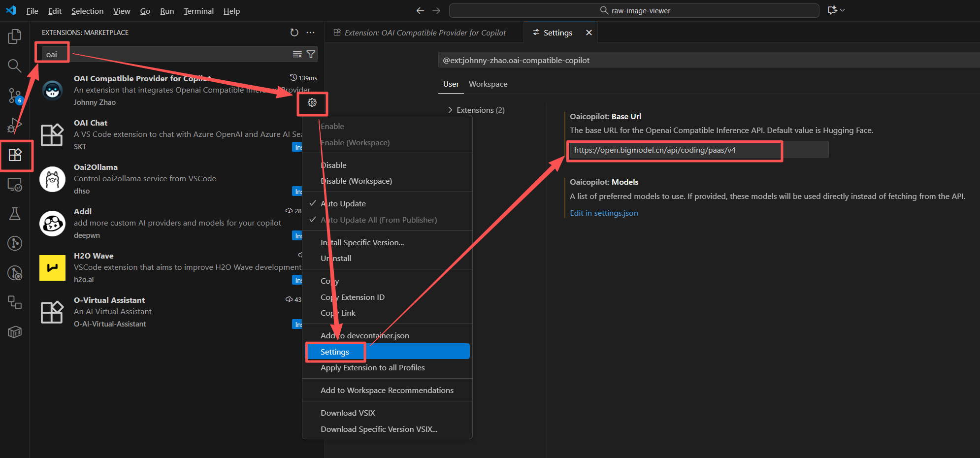
Task: Select OAI Compatible Provider for Copilot title
Action: tap(142, 79)
